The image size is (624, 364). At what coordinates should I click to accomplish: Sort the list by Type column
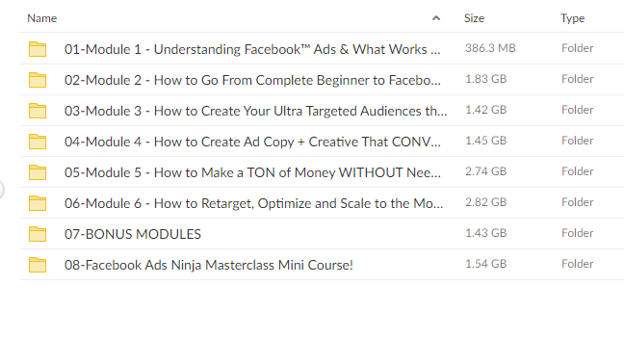point(572,18)
